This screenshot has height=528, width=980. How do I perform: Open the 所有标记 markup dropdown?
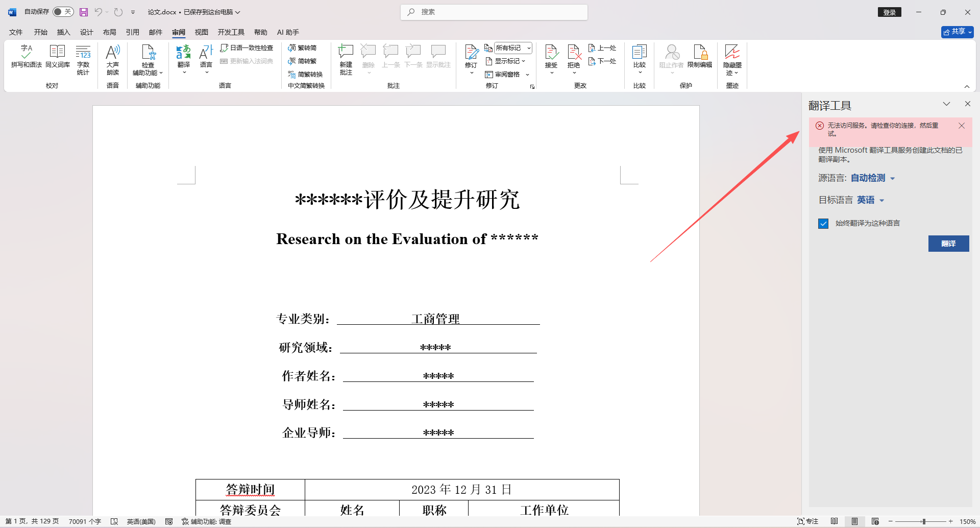click(x=513, y=48)
